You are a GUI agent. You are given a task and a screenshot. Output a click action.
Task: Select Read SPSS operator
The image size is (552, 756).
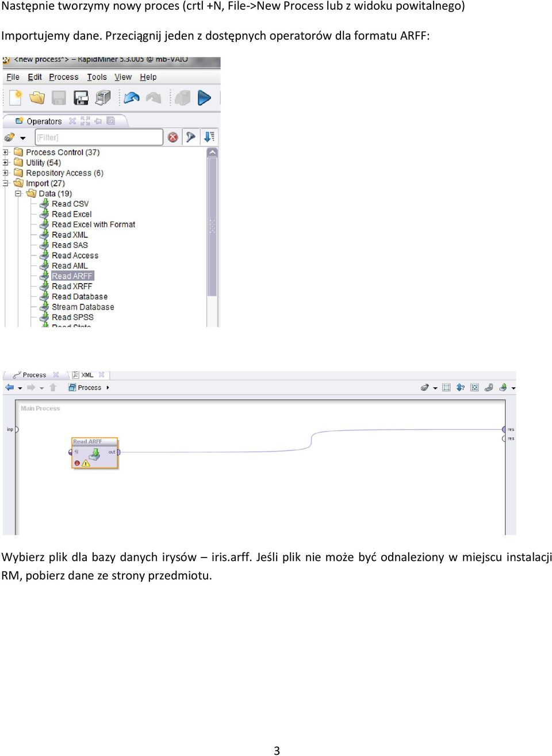[x=72, y=318]
